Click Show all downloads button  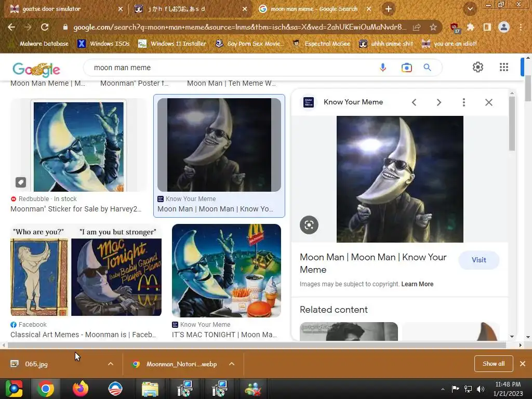click(494, 364)
